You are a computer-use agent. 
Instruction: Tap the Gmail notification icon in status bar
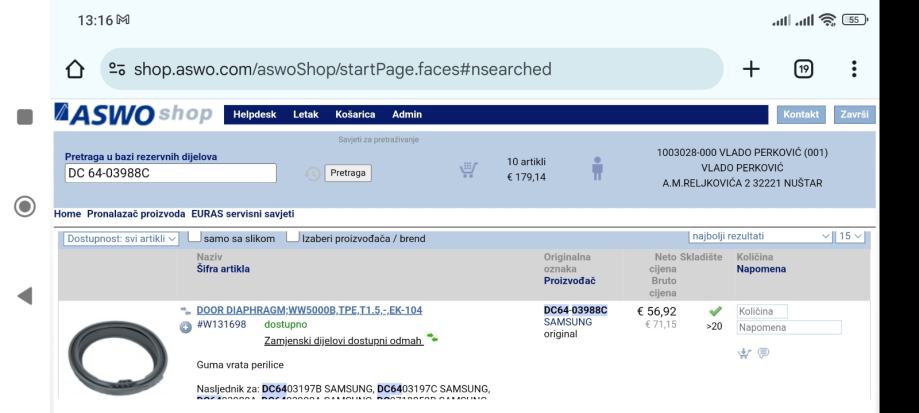pos(123,20)
